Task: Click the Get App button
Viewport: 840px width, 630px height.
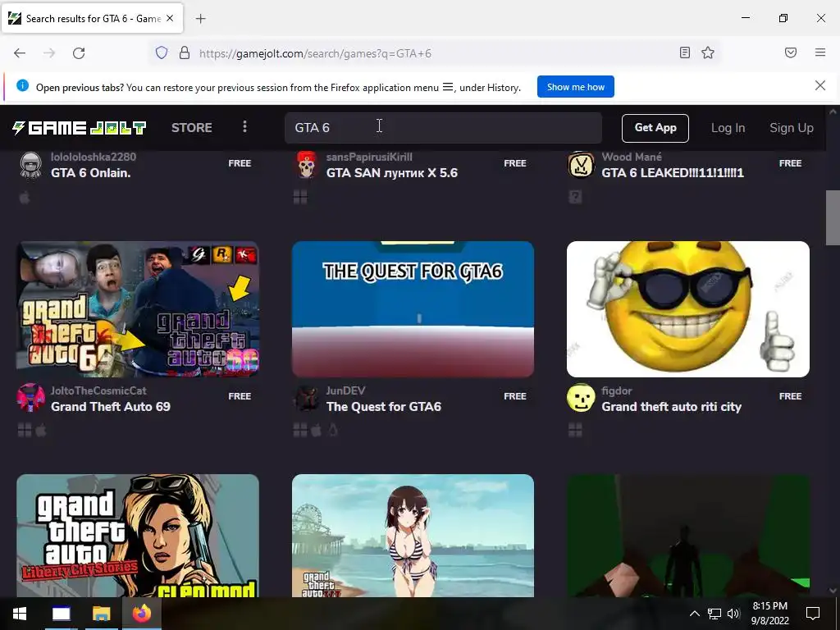Action: [x=655, y=128]
